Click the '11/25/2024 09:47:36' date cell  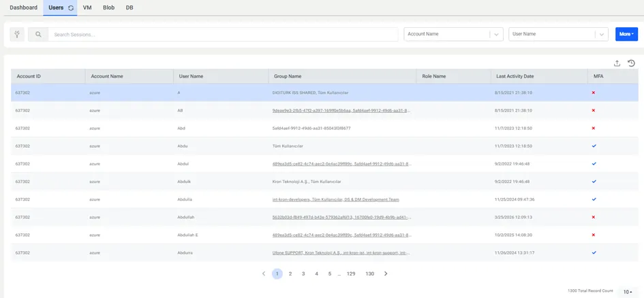click(515, 199)
